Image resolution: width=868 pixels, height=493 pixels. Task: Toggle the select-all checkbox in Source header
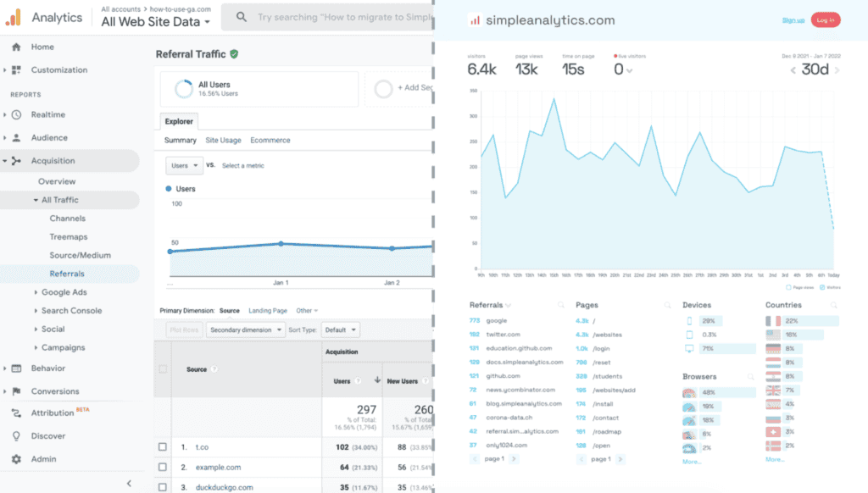(163, 369)
